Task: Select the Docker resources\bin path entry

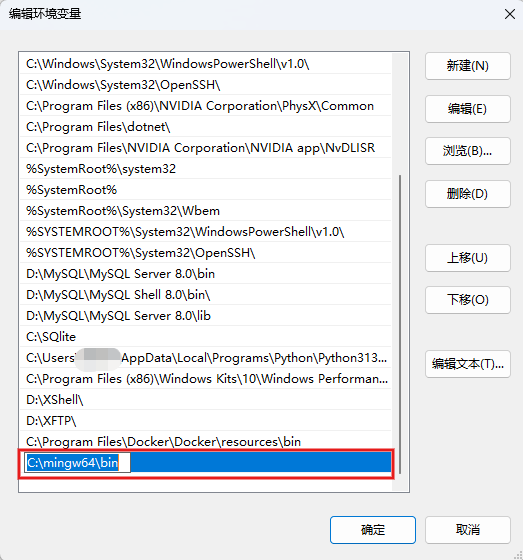Action: pyautogui.click(x=206, y=442)
